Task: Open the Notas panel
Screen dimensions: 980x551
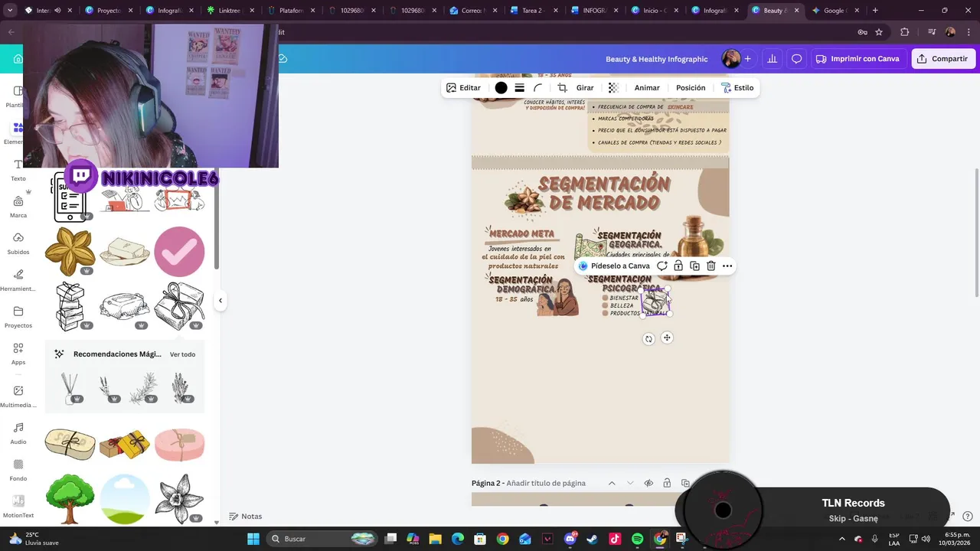Action: pos(245,517)
